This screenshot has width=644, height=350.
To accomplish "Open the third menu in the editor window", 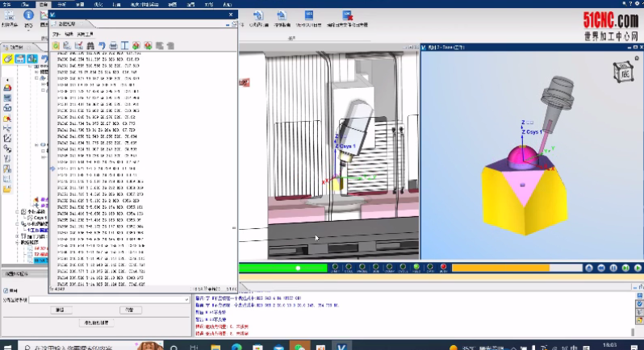I will point(83,35).
